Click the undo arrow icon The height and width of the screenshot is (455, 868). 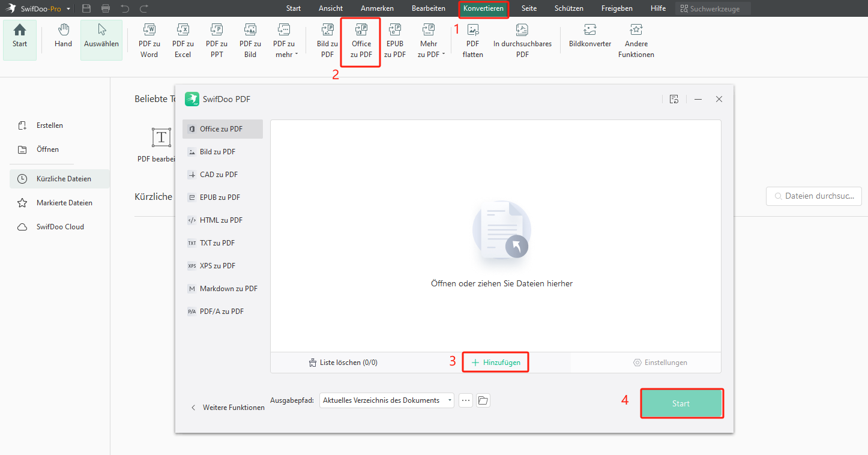click(x=125, y=8)
